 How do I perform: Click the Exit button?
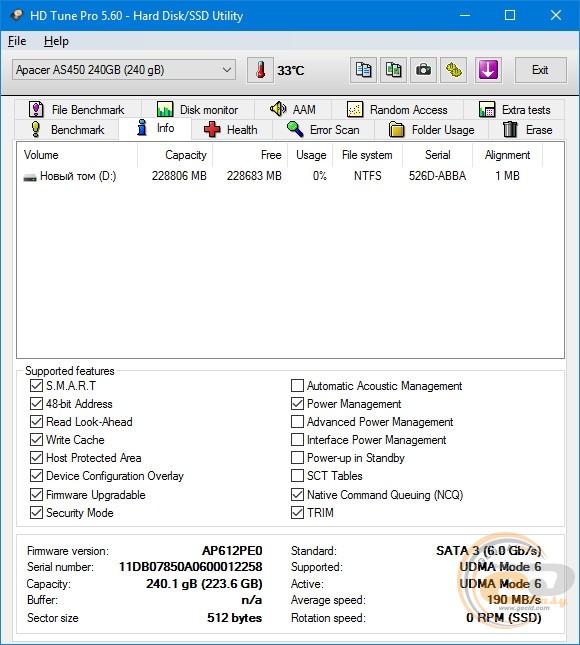pos(540,70)
